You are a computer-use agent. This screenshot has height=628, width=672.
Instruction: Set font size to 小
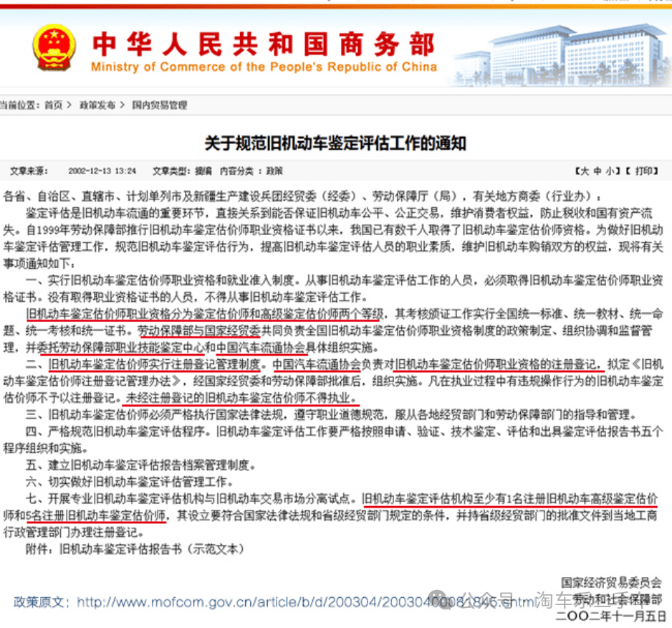coord(609,171)
